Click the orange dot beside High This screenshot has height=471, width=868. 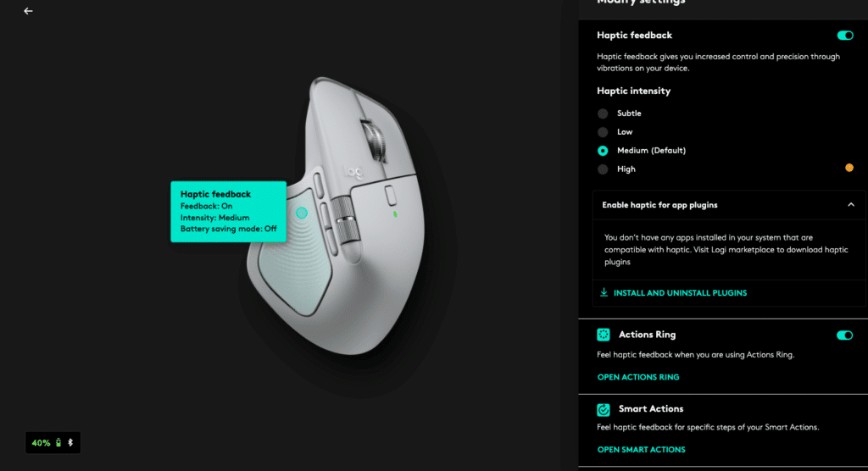point(849,168)
